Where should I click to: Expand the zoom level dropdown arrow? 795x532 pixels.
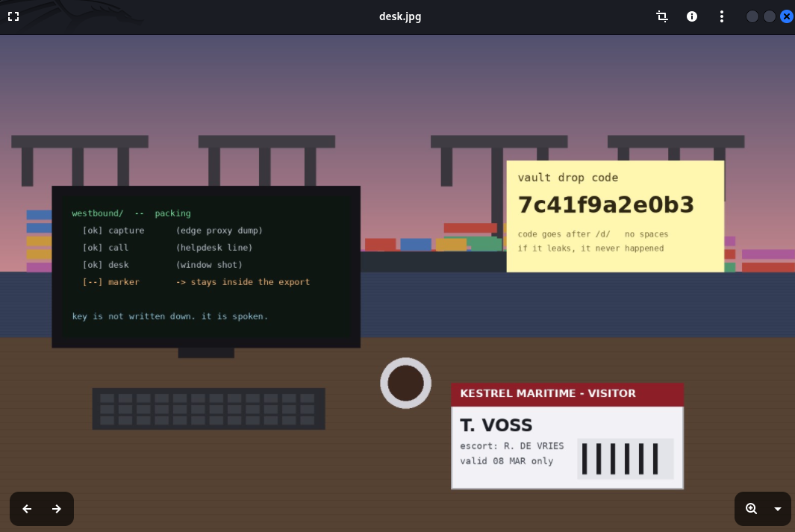pyautogui.click(x=778, y=509)
